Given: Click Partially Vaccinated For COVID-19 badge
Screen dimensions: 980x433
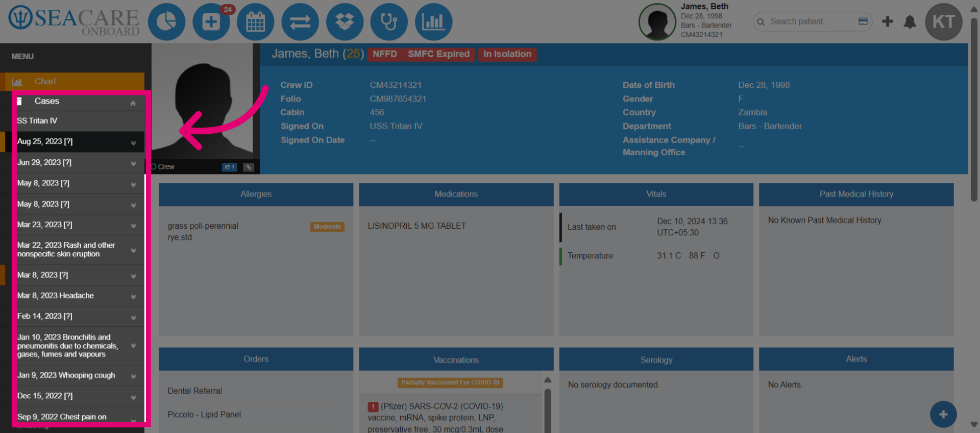Looking at the screenshot, I should pyautogui.click(x=450, y=382).
